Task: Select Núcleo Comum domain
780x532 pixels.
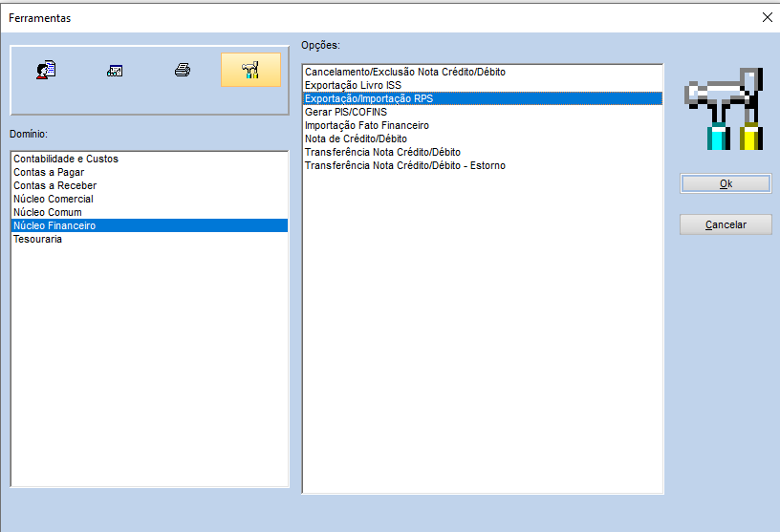Action: pos(48,212)
